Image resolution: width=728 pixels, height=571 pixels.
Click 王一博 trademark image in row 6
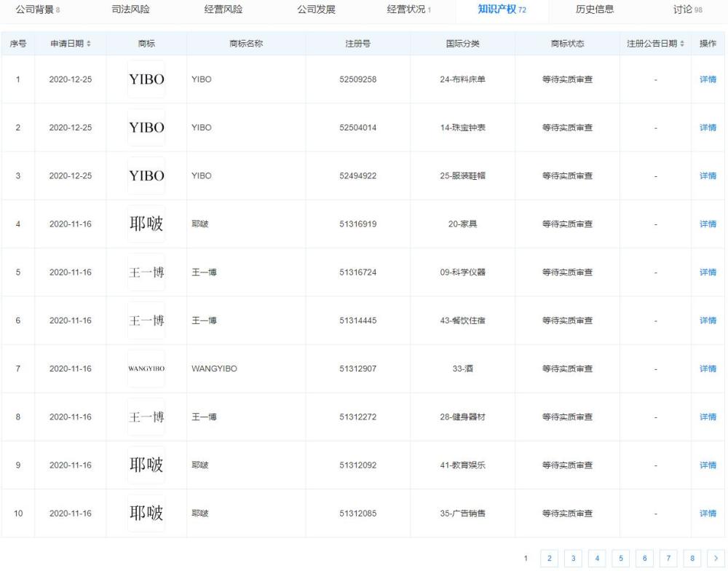pos(146,320)
